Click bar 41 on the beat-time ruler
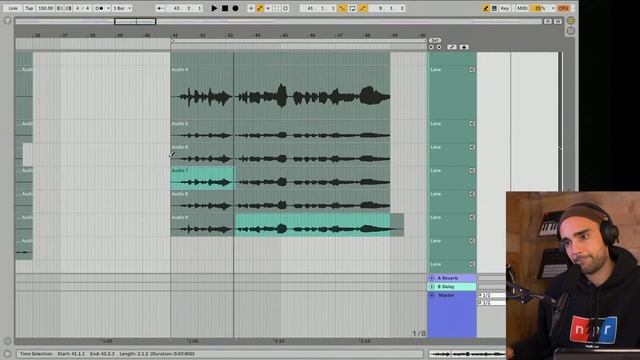 175,36
